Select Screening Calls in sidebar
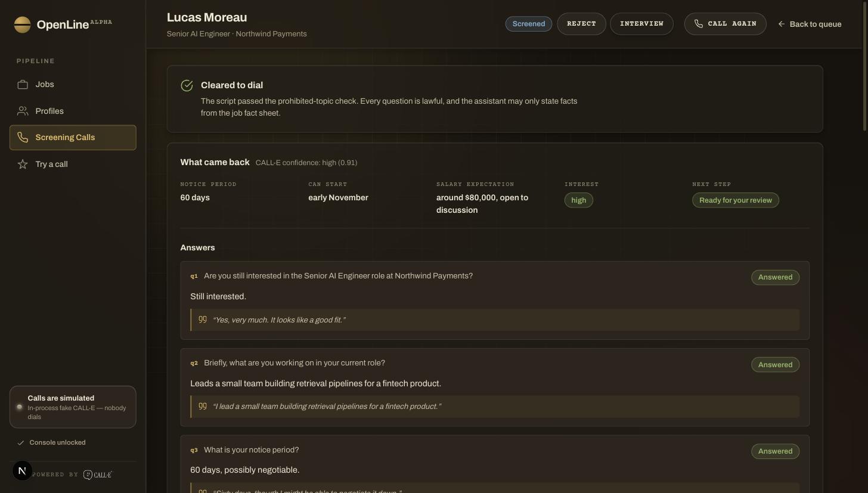This screenshot has height=493, width=868. 73,138
